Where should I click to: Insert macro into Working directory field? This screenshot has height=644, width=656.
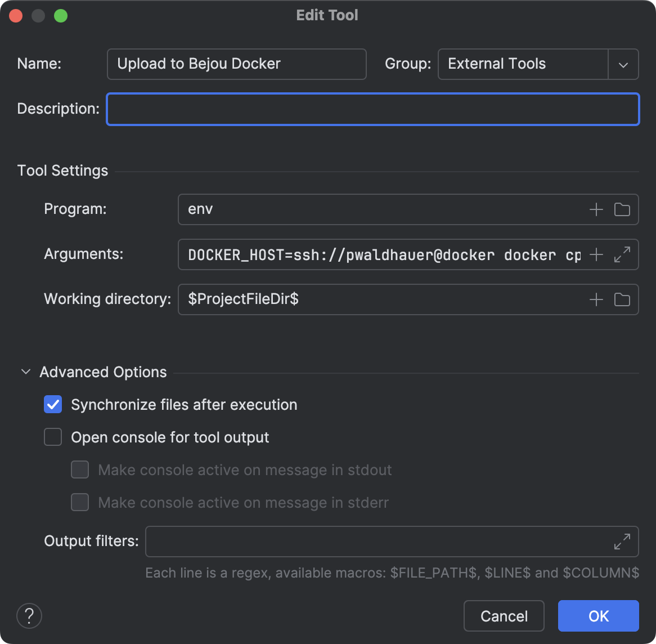point(596,299)
